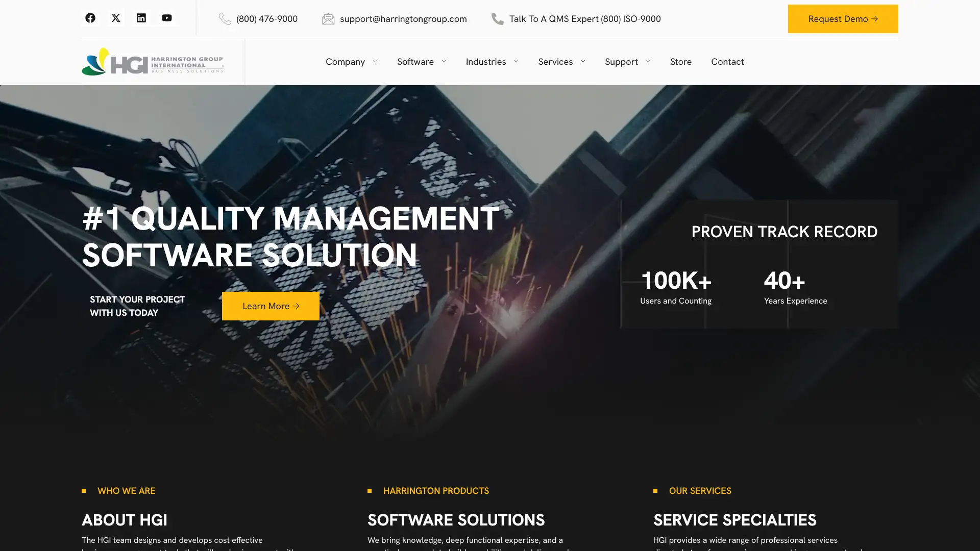Click the OUR SERVICES label
980x551 pixels.
[x=700, y=491]
